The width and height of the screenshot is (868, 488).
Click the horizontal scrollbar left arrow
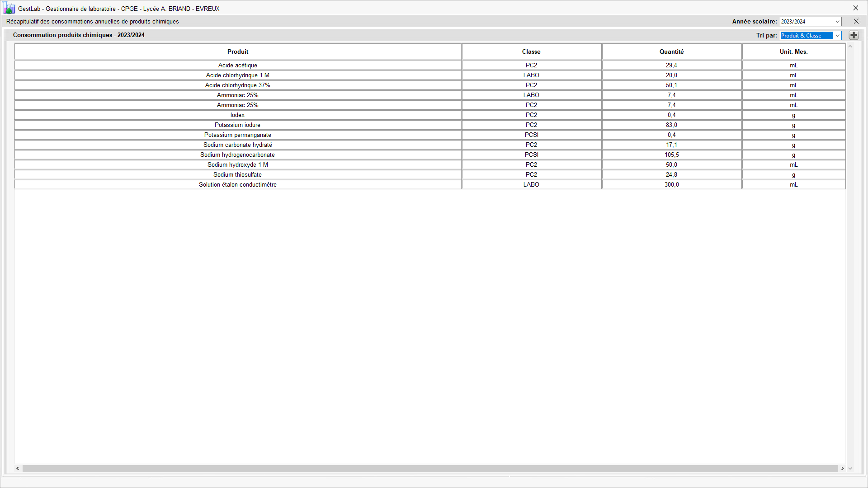(18, 469)
